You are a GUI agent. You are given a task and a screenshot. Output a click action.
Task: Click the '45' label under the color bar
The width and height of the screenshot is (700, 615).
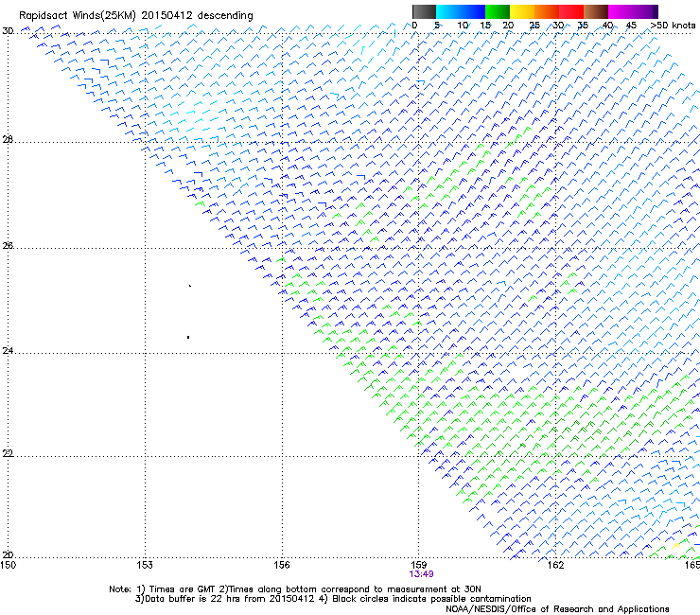click(631, 26)
